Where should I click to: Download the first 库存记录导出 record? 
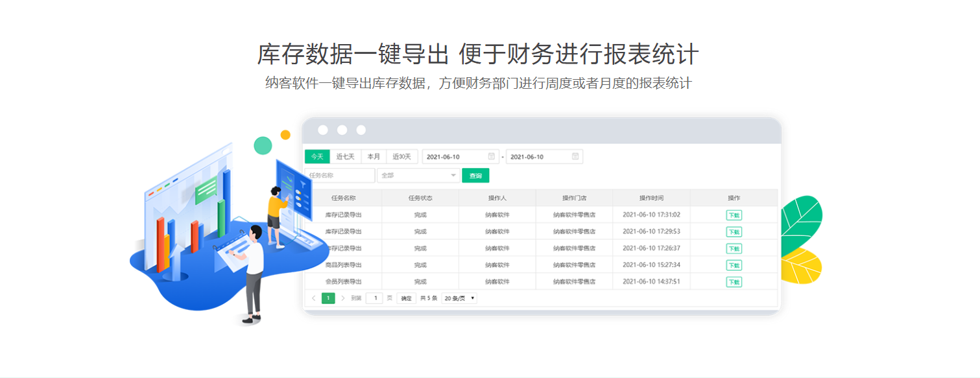coord(734,214)
